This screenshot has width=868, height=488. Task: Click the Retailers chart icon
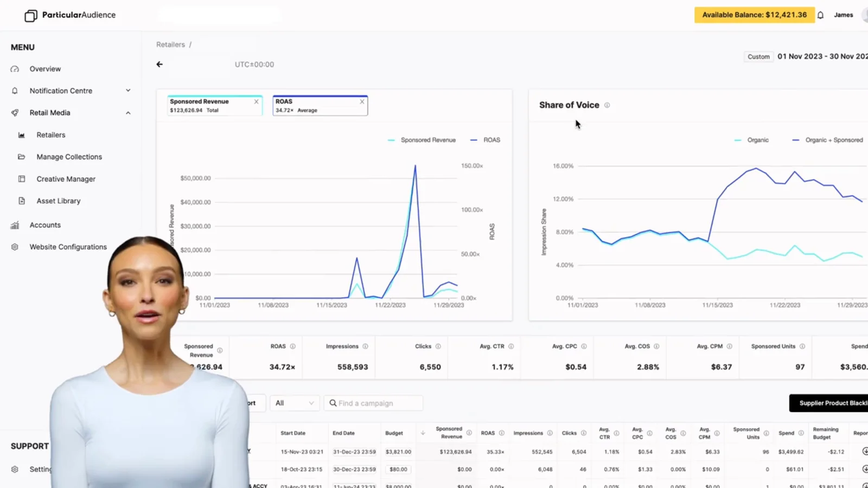[x=22, y=135]
